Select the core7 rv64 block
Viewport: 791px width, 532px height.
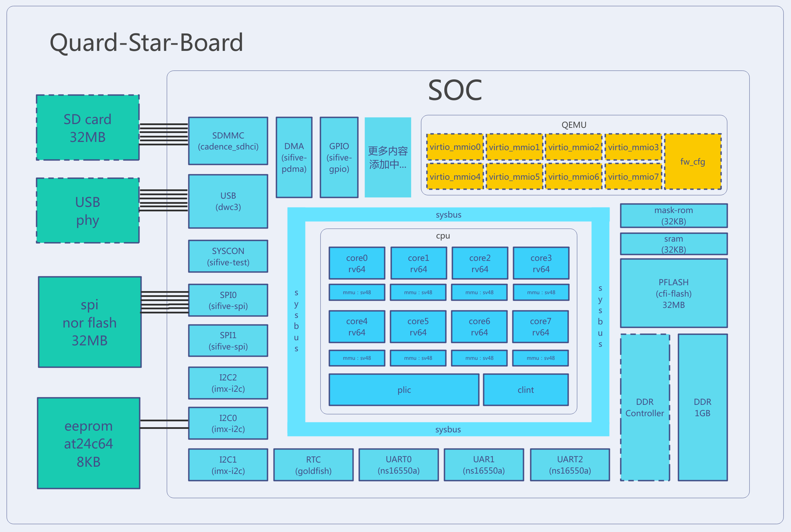coord(540,326)
